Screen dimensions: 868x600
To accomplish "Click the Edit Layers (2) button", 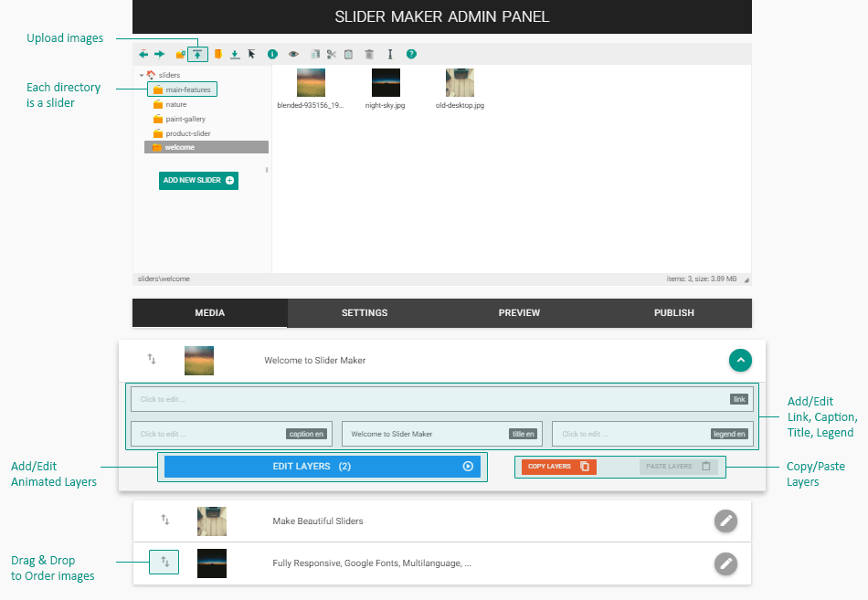I will point(323,467).
